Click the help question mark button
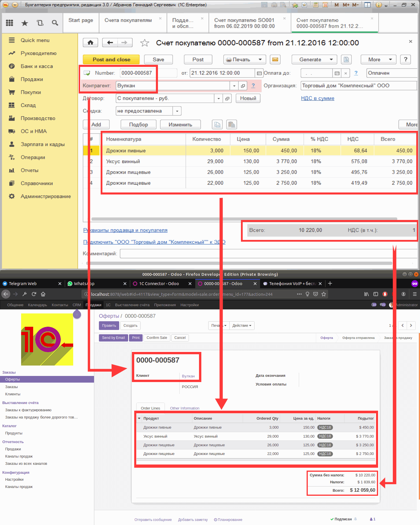420x525 pixels. click(x=406, y=59)
